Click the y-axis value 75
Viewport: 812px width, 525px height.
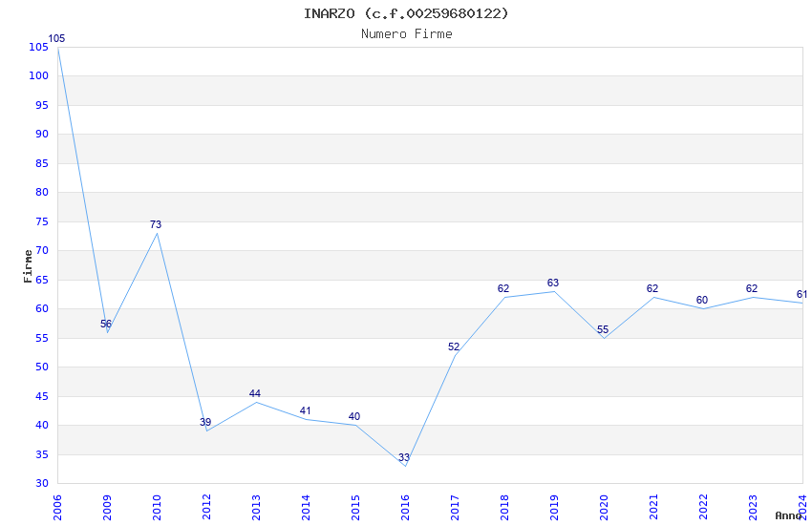[41, 221]
